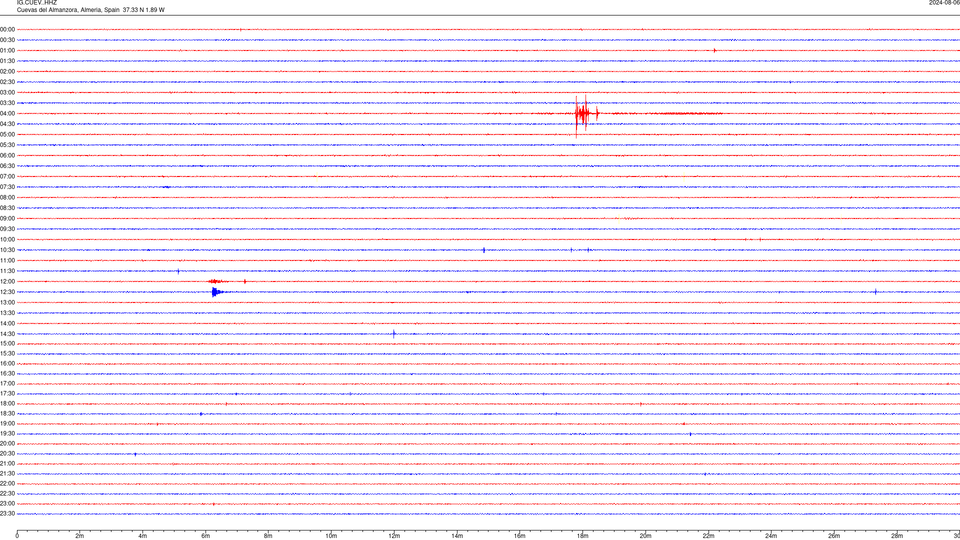This screenshot has width=960, height=540.
Task: Click the 17:00 time label
Action: 7,384
